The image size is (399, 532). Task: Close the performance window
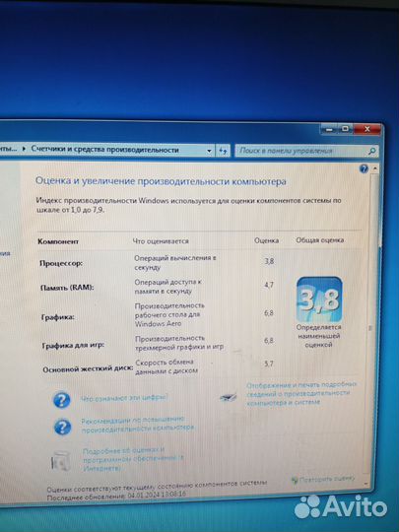367,129
